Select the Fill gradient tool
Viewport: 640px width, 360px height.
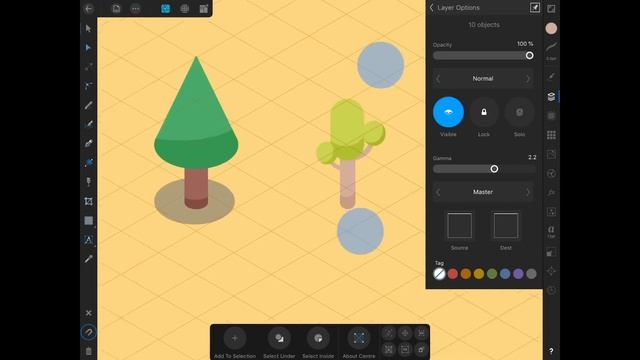88,162
